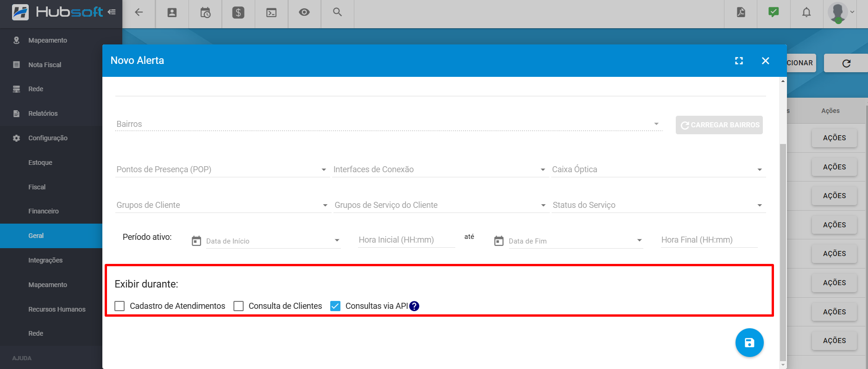Open Grupos de Cliente dropdown
Viewport: 868px width, 369px height.
coord(222,205)
